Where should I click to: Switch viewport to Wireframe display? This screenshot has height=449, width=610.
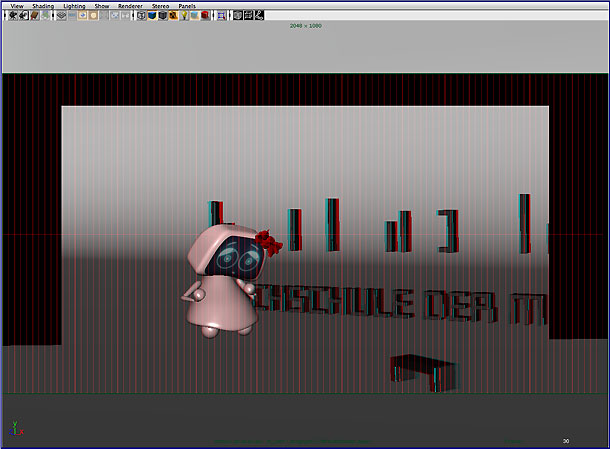click(x=141, y=16)
